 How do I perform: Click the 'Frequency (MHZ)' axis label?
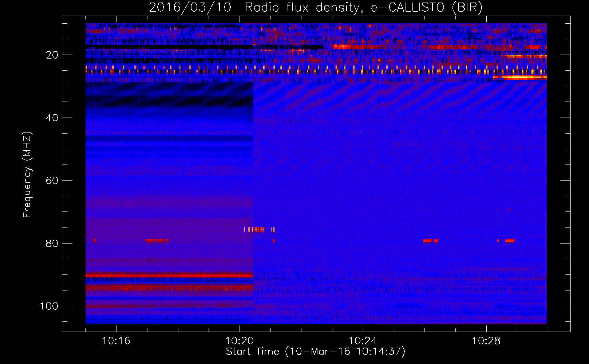pos(27,175)
